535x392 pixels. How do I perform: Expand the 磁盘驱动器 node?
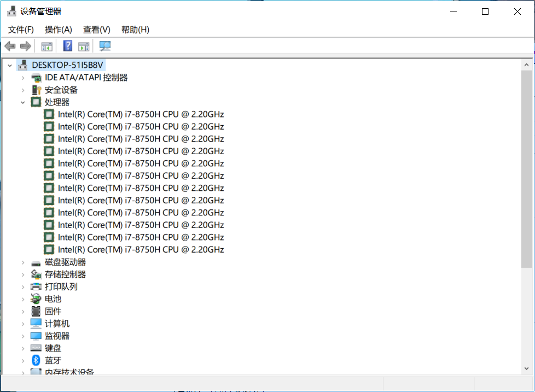click(x=23, y=262)
